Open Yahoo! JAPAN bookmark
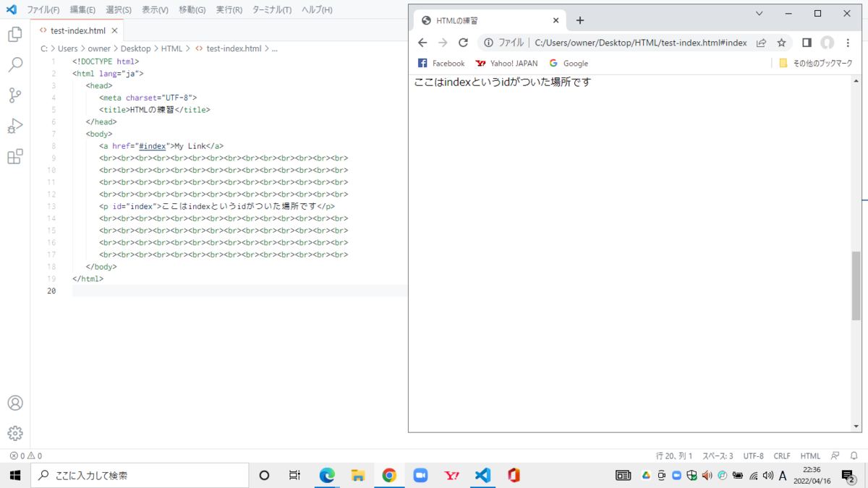The height and width of the screenshot is (488, 868). pos(506,64)
